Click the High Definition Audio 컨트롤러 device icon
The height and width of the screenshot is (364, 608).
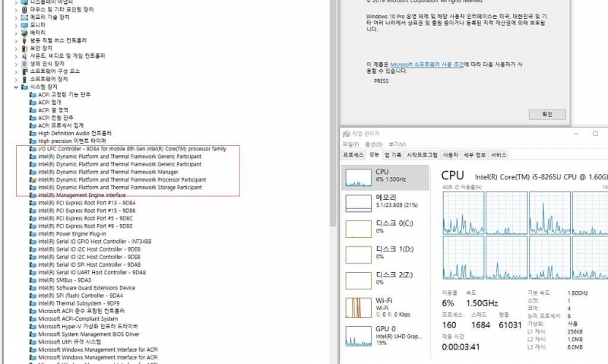[33, 133]
